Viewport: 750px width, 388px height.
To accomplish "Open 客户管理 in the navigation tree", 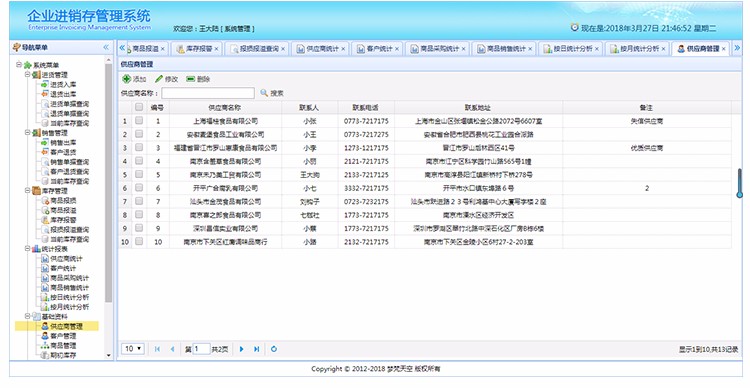I will 63,336.
